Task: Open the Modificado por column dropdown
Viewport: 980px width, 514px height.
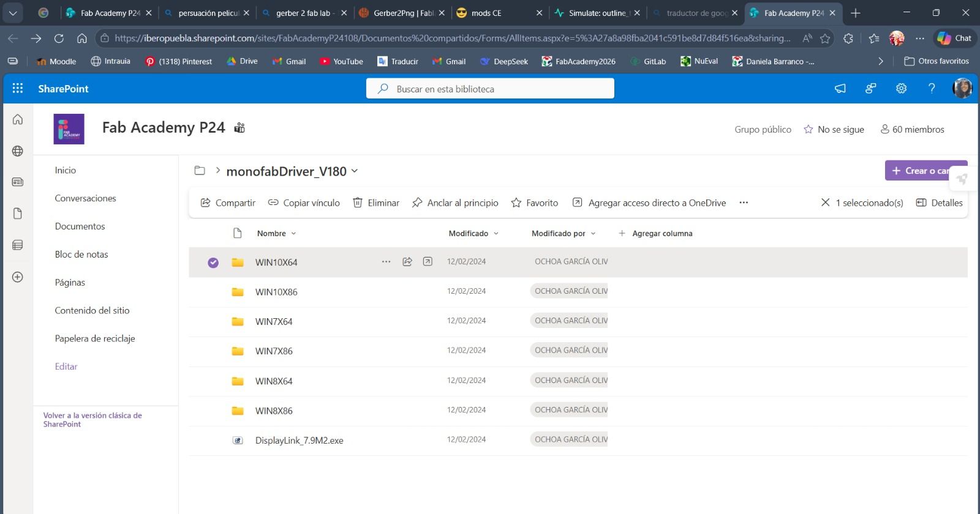Action: tap(593, 234)
